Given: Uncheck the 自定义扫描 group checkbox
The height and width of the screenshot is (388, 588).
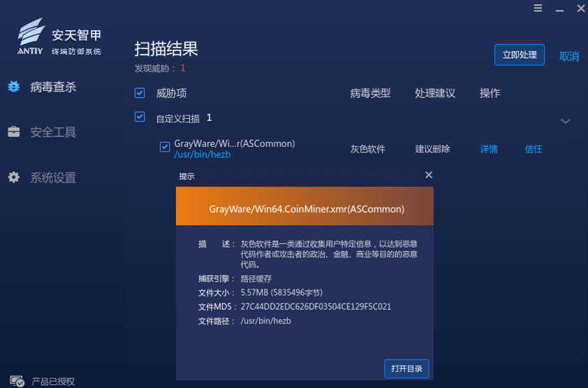Looking at the screenshot, I should (140, 117).
